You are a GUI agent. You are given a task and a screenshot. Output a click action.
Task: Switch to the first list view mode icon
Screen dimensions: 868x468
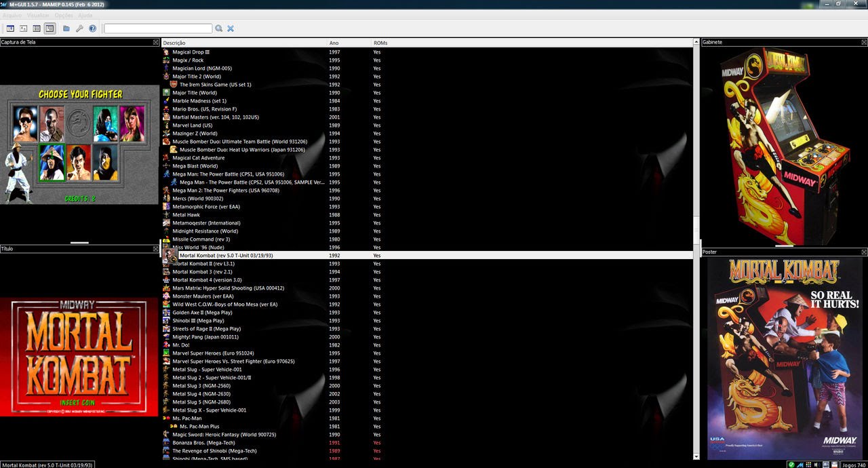(10, 28)
